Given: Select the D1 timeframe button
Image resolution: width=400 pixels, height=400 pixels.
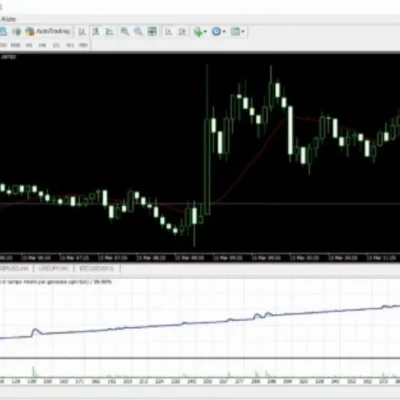Looking at the screenshot, I should (x=56, y=45).
